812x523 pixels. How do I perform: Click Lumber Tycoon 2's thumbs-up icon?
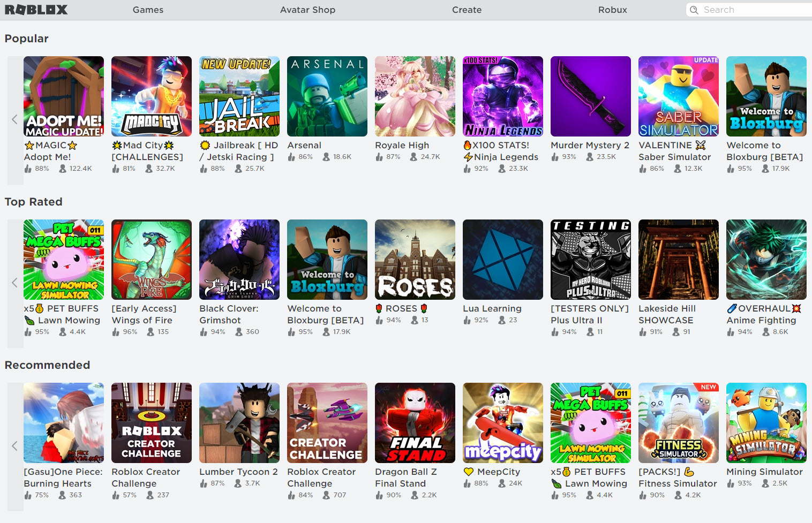204,483
